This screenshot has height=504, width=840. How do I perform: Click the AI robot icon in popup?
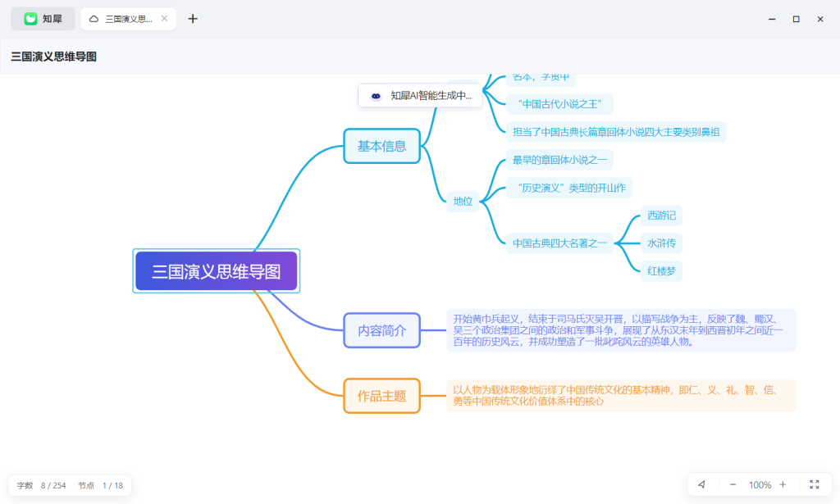376,96
